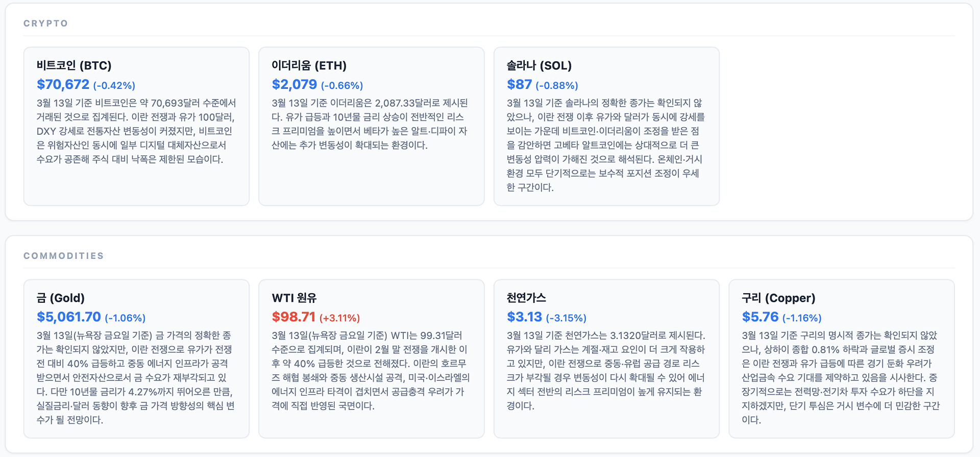Open the WTI 원유 card heading
This screenshot has width=980, height=457.
294,298
